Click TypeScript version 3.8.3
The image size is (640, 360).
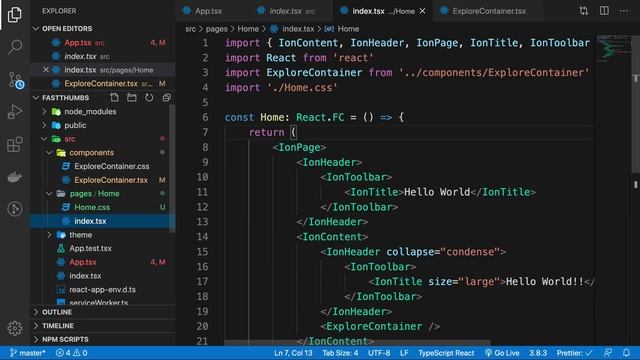point(538,353)
